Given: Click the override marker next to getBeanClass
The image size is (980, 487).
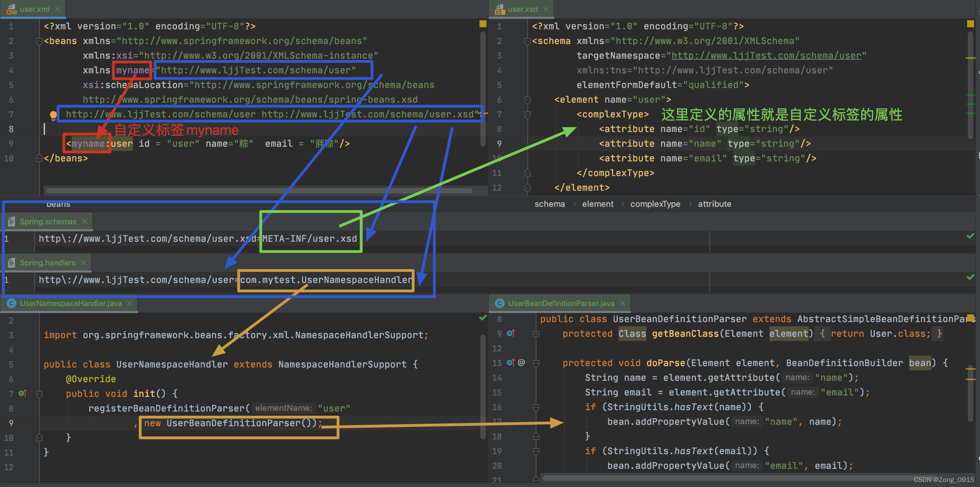Looking at the screenshot, I should [x=511, y=333].
